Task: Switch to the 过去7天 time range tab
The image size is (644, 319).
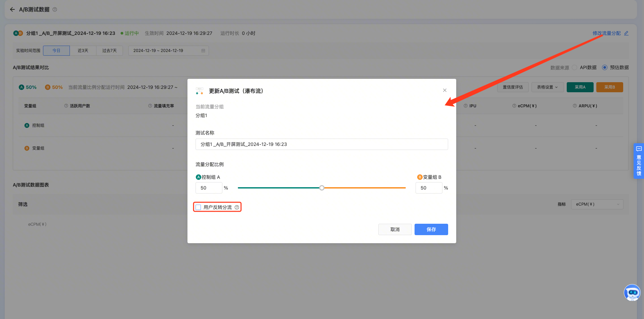Action: click(x=110, y=51)
